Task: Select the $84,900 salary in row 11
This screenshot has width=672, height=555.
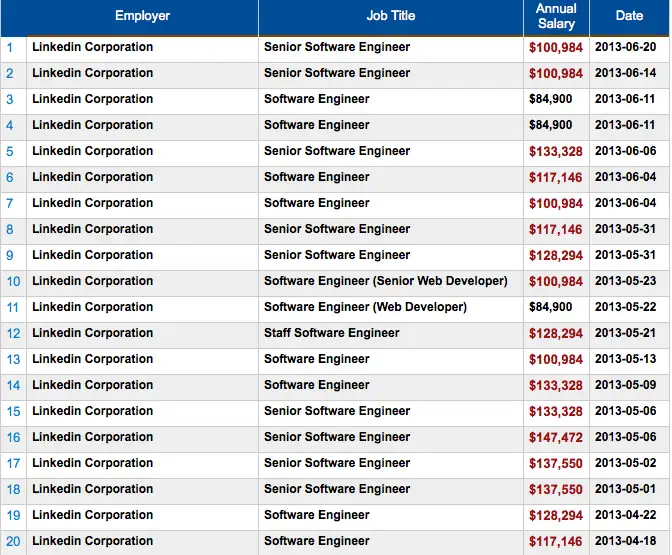Action: point(550,307)
